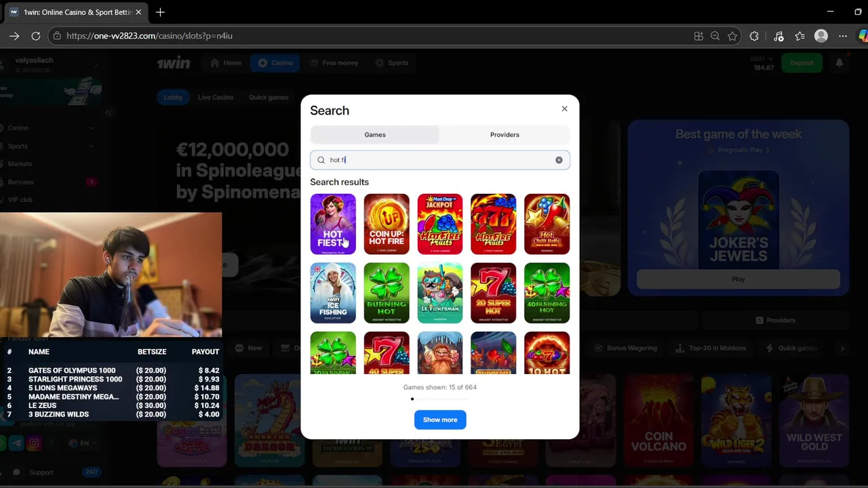
Task: Close the 1win browser tab
Action: (x=138, y=12)
